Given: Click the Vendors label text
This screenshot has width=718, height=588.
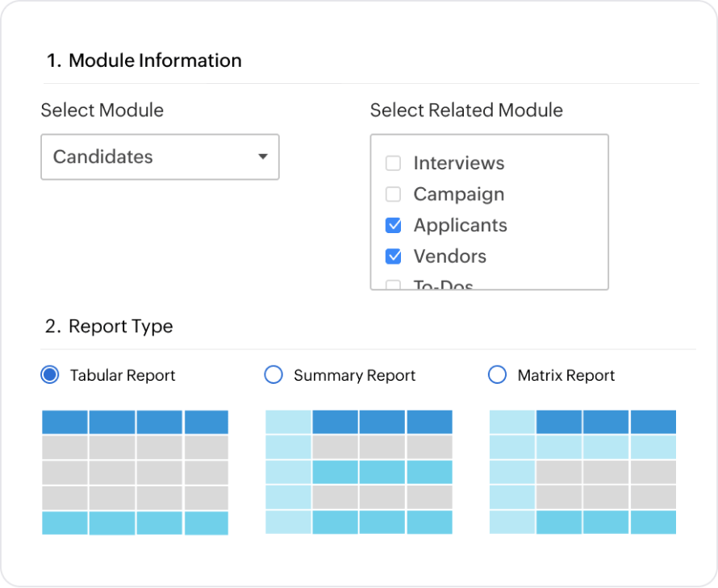Looking at the screenshot, I should coord(449,256).
